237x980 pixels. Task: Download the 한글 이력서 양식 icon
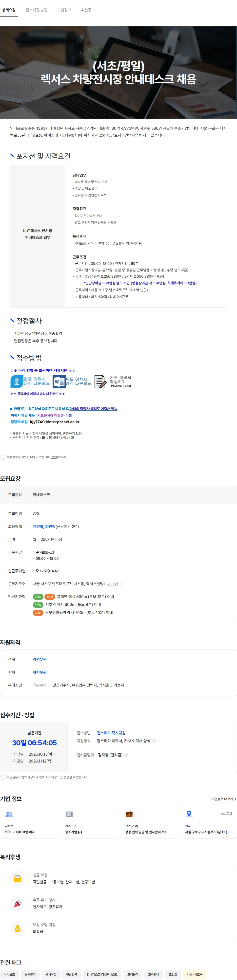pos(30,381)
